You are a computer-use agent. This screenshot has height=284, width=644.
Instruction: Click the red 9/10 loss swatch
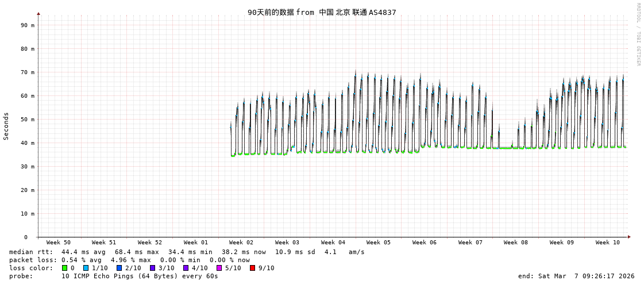point(253,268)
